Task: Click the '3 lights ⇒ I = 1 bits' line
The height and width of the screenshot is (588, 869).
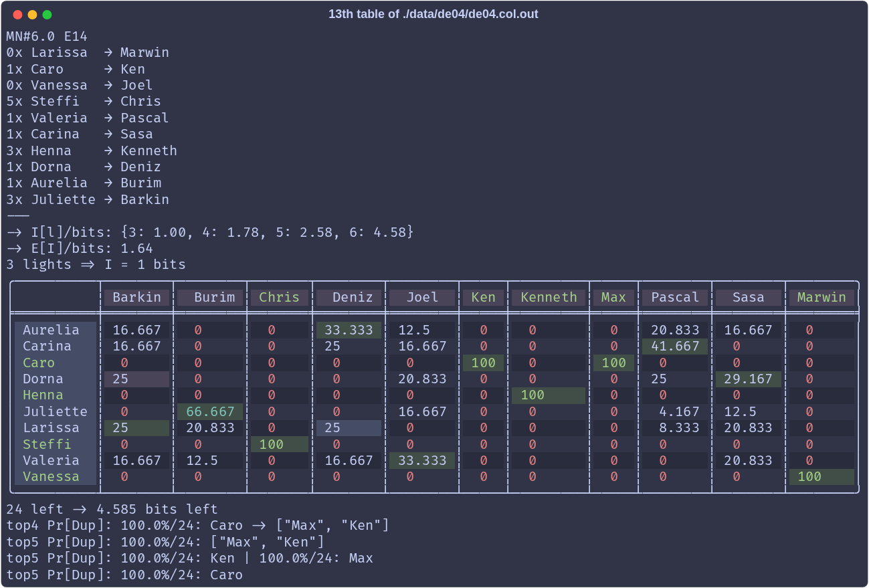Action: pos(96,264)
